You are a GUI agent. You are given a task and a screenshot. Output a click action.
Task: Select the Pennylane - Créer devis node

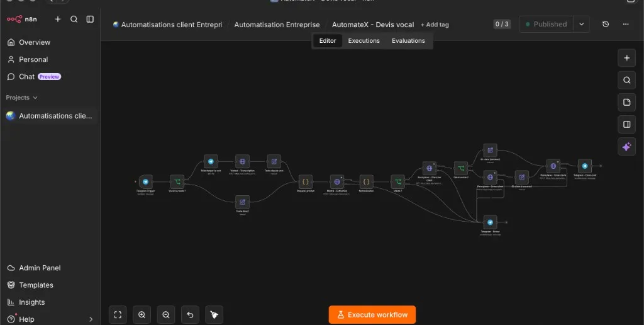click(553, 166)
